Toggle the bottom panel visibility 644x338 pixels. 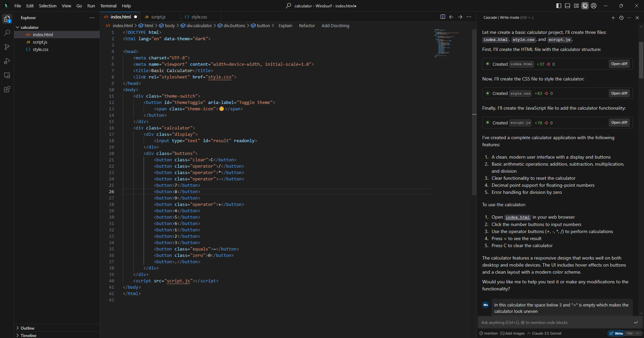(567, 6)
